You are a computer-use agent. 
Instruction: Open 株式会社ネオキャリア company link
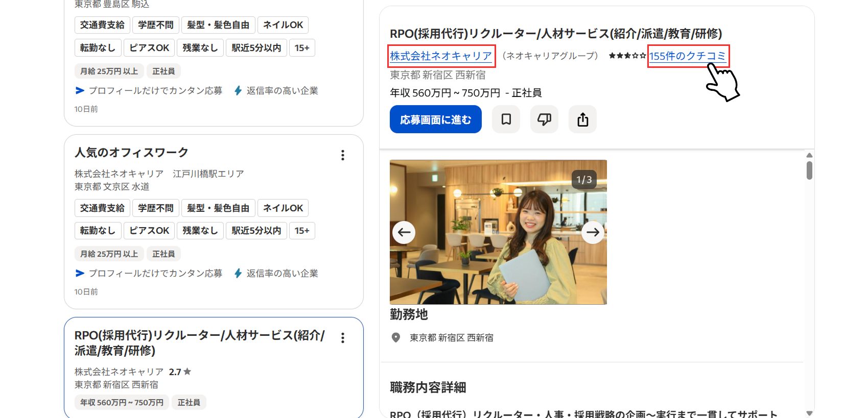point(441,56)
